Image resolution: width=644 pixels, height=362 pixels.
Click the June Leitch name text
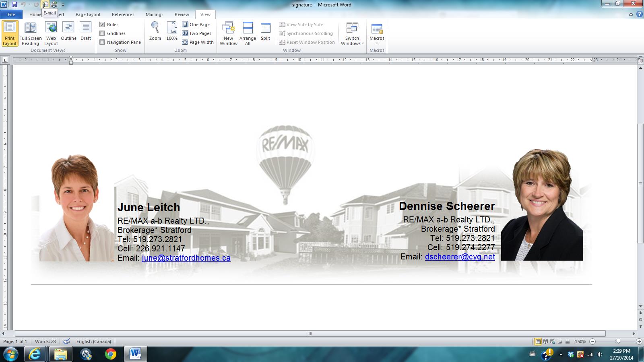(x=149, y=207)
